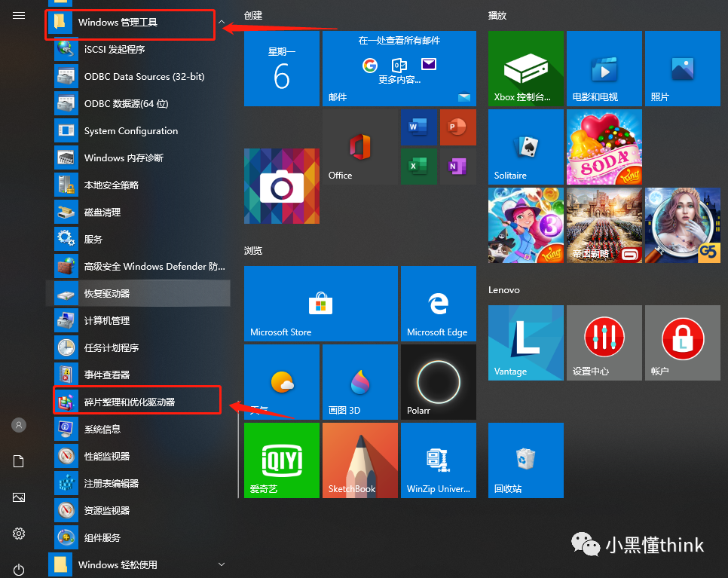Open 高级安全 Windows Defender firewall
The height and width of the screenshot is (578, 728).
pos(139,267)
